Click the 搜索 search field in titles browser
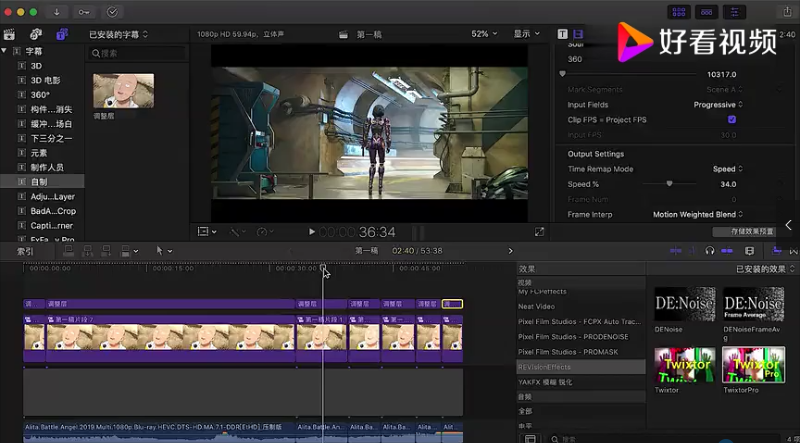This screenshot has height=443, width=800. (x=137, y=53)
